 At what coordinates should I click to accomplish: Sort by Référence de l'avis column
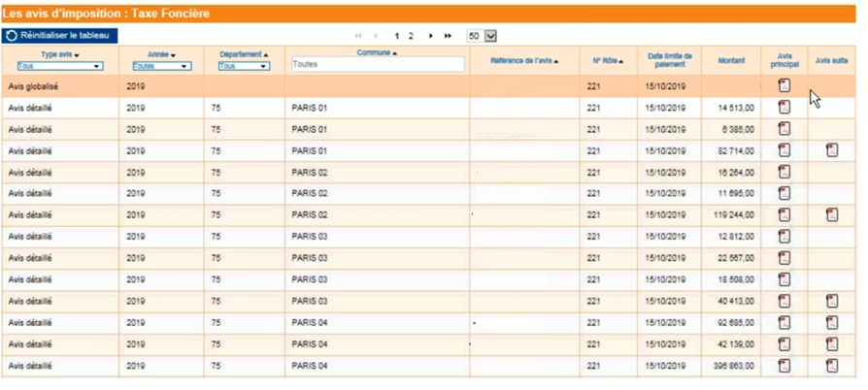pos(524,60)
